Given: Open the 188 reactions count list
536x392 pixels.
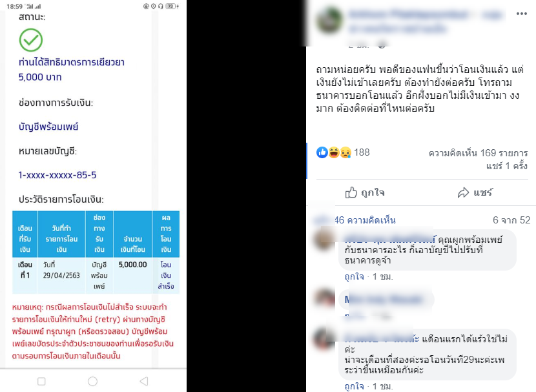Looking at the screenshot, I should click(x=362, y=152).
